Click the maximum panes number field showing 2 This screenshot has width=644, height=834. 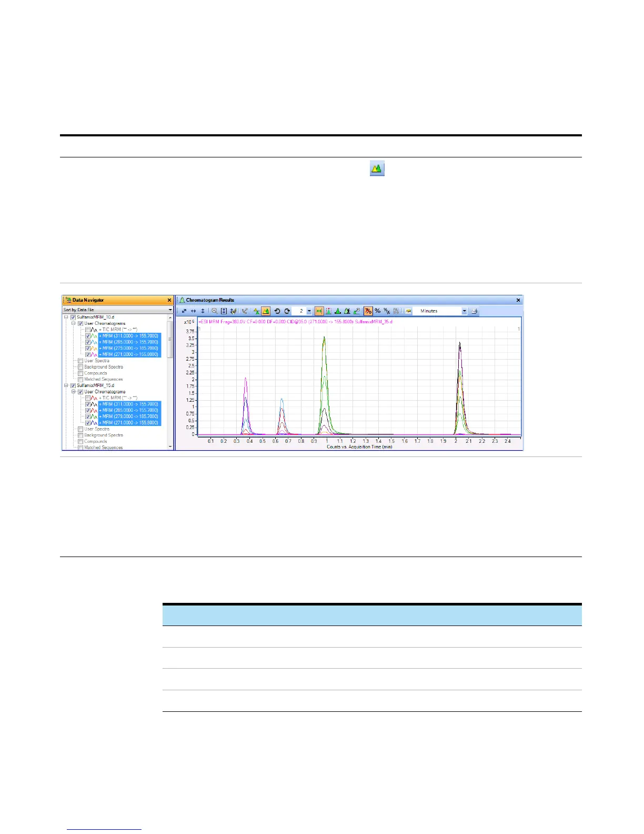[x=299, y=311]
